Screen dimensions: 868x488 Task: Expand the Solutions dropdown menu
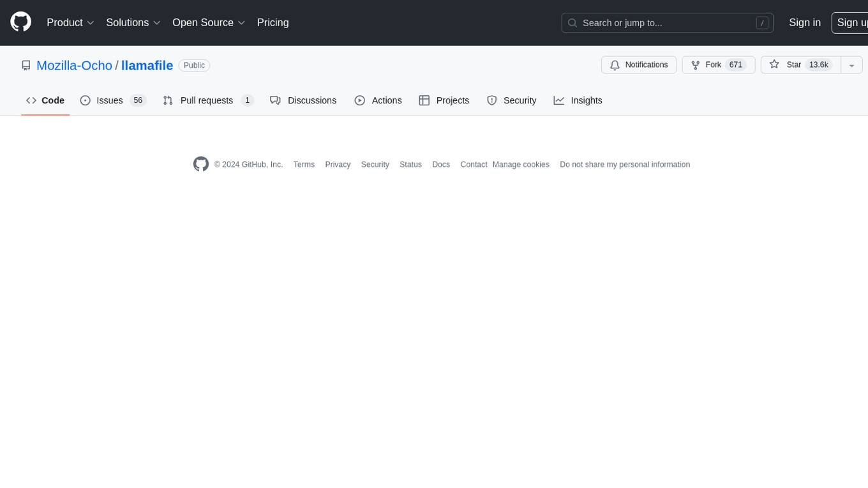(x=133, y=22)
